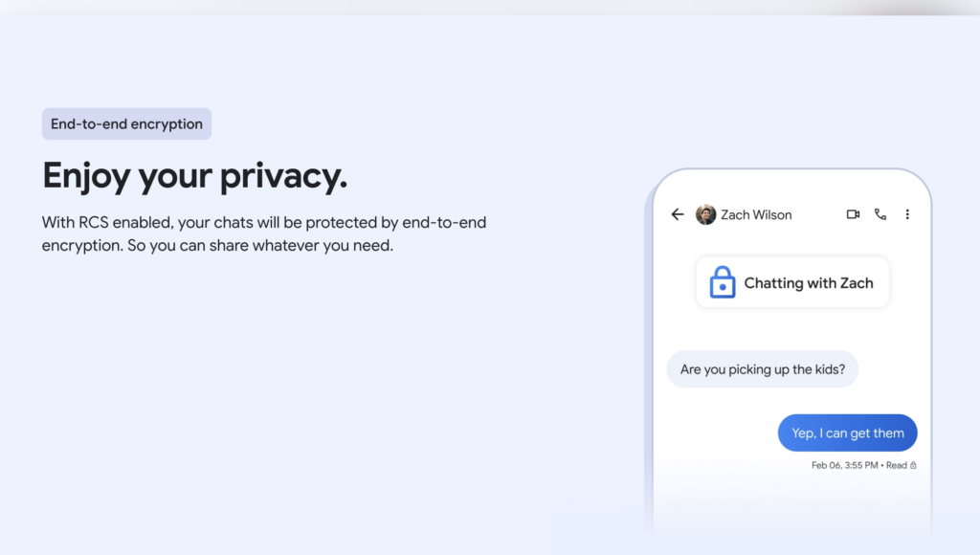Click the Read receipt status text
The width and height of the screenshot is (980, 555).
tap(896, 465)
